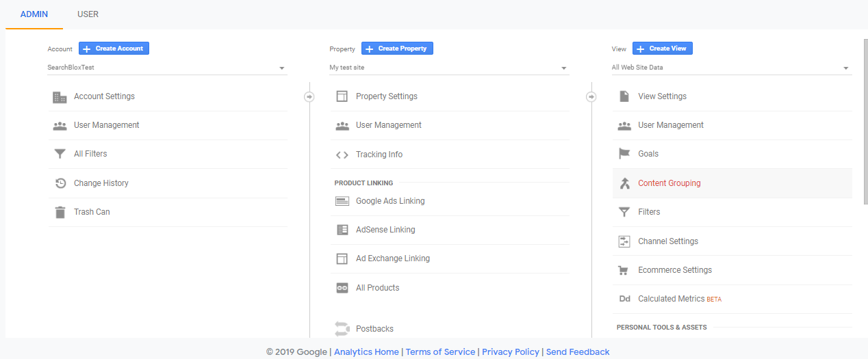Click the Send Feedback link
The width and height of the screenshot is (868, 359).
coord(578,351)
